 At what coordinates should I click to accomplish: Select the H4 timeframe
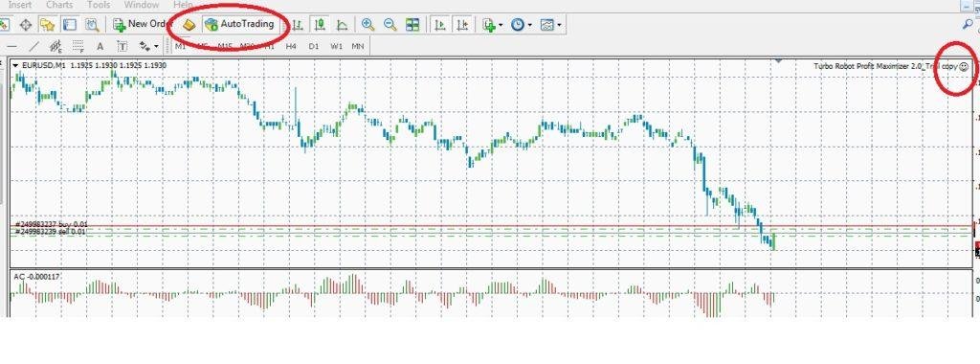(x=291, y=46)
